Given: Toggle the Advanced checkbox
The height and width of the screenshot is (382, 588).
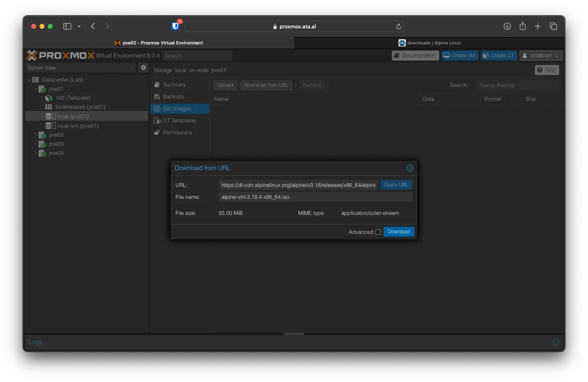Looking at the screenshot, I should click(x=378, y=232).
